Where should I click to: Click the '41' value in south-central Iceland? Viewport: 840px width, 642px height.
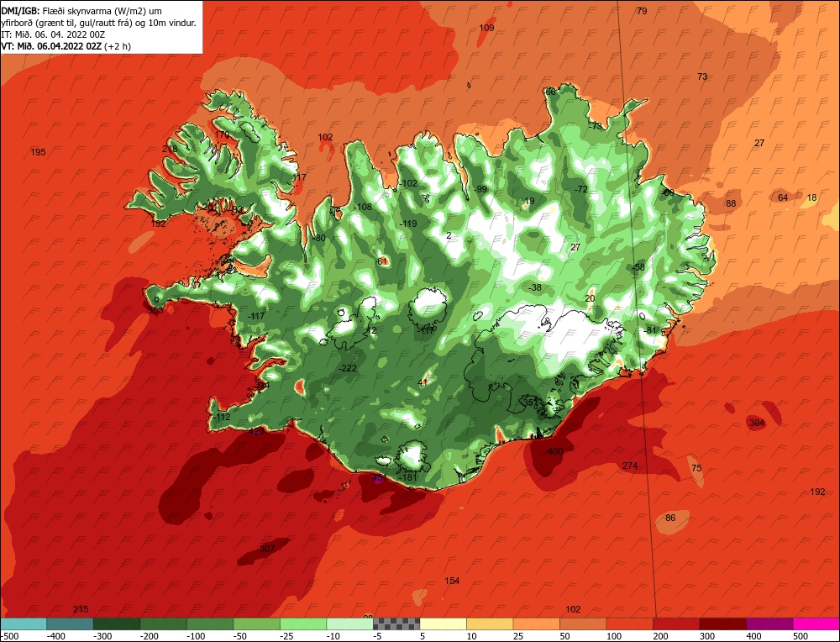tap(423, 382)
